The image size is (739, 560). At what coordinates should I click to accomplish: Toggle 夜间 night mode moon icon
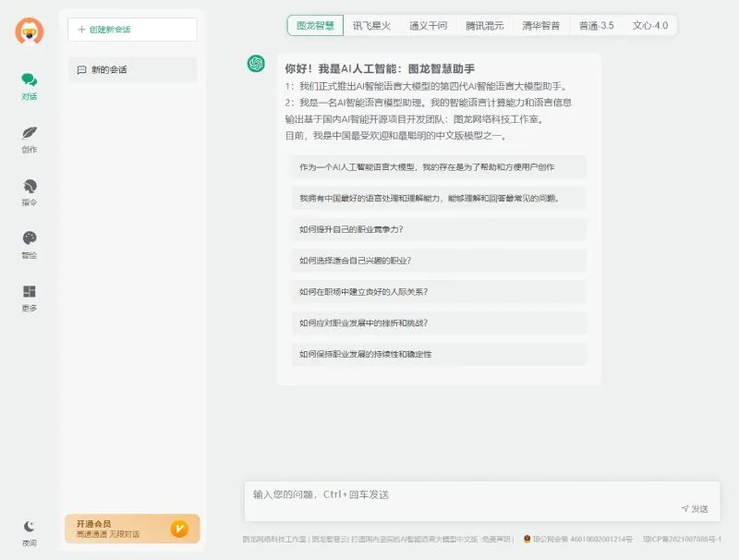(30, 526)
